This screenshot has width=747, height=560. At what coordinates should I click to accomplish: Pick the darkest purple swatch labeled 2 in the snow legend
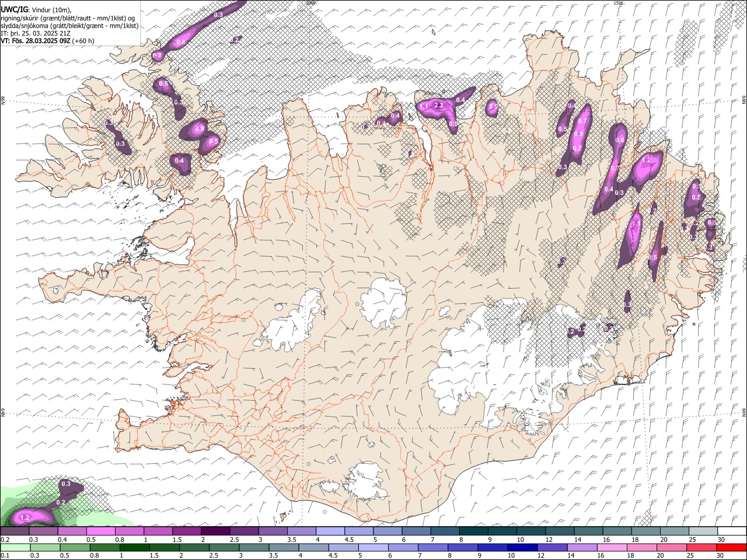pyautogui.click(x=215, y=531)
